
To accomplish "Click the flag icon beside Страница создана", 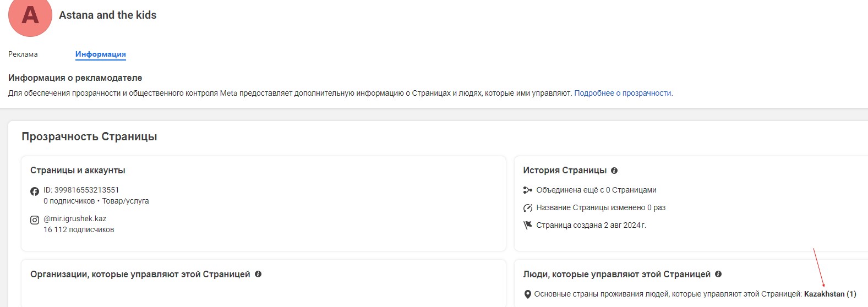I will (x=527, y=225).
